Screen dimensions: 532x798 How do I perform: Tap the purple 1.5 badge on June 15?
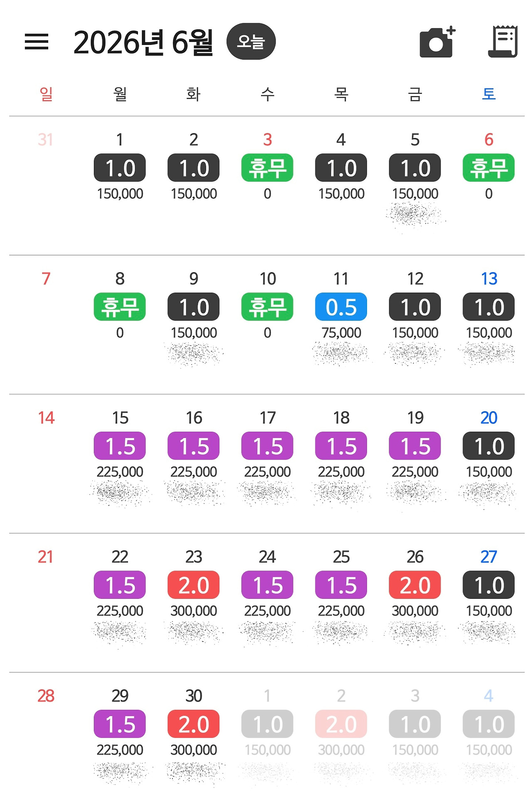click(120, 446)
